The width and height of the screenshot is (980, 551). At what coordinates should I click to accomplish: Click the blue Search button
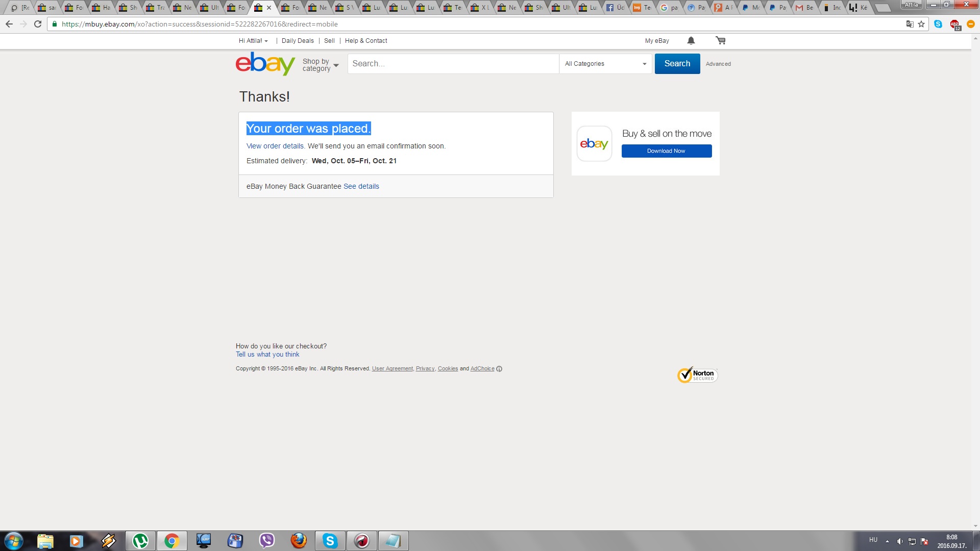pyautogui.click(x=677, y=64)
